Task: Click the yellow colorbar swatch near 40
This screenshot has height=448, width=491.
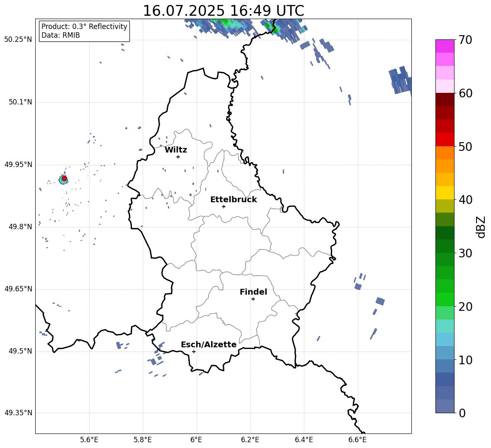Action: coord(445,193)
